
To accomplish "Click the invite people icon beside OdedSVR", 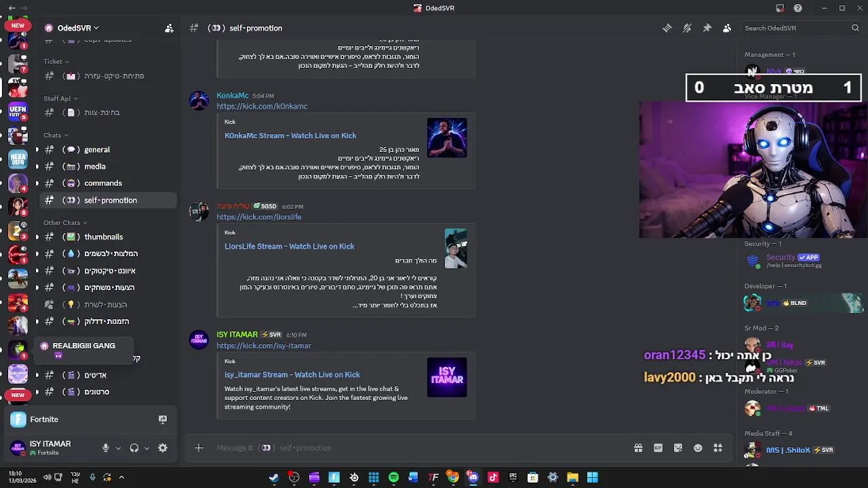I will tap(169, 28).
